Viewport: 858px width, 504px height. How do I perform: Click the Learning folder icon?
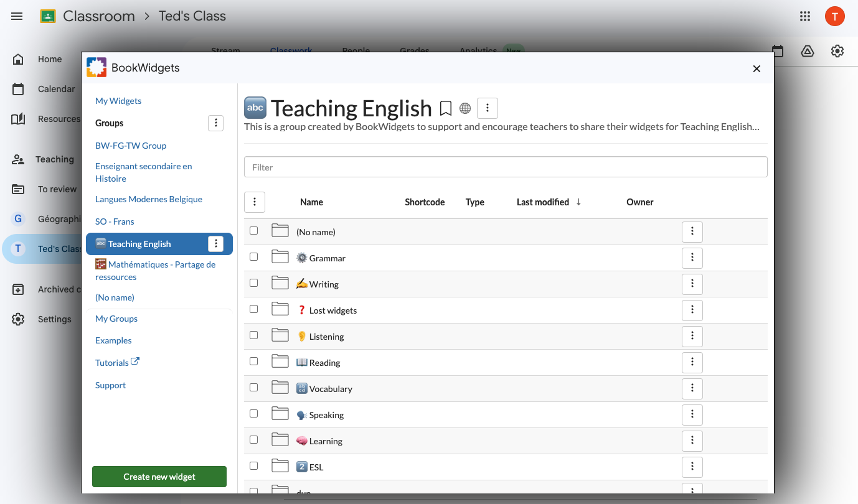(280, 440)
